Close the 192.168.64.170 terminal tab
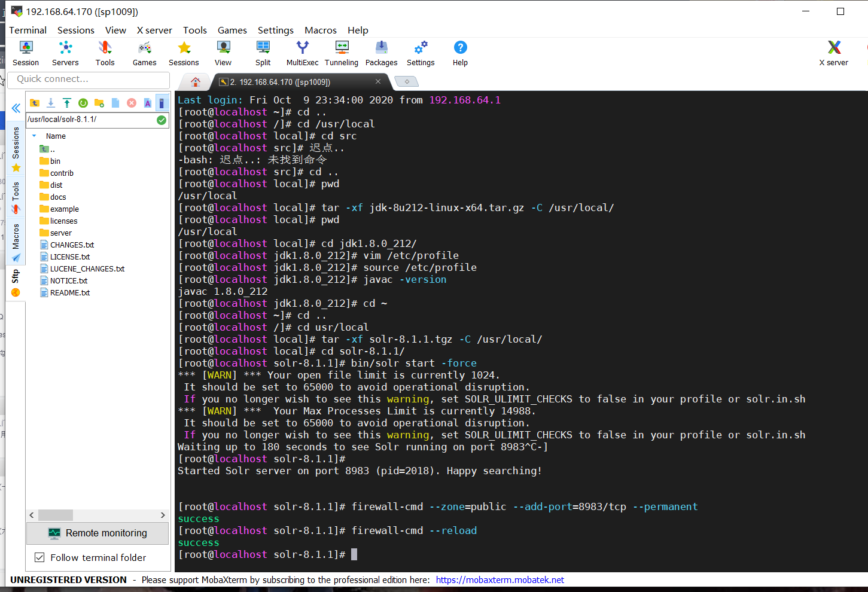Screen dimensions: 868x592 click(378, 81)
